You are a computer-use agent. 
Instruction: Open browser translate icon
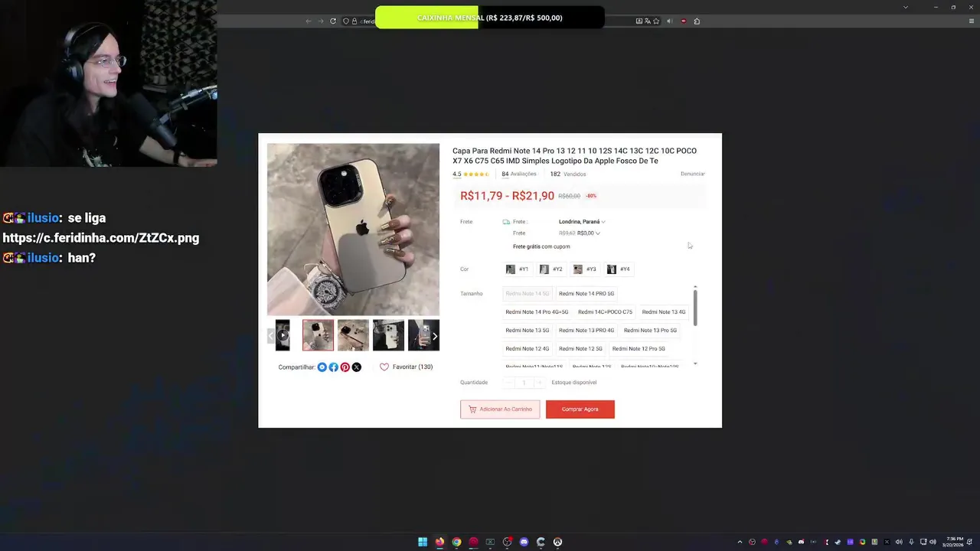648,21
